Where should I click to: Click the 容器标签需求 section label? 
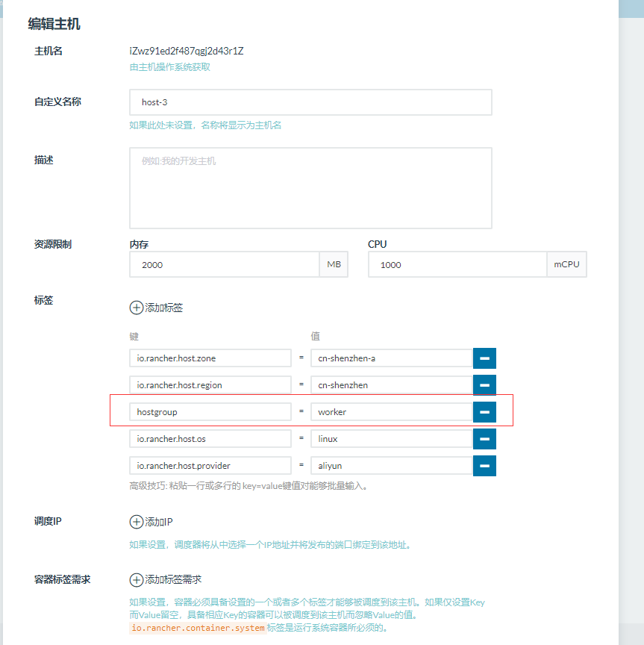62,579
